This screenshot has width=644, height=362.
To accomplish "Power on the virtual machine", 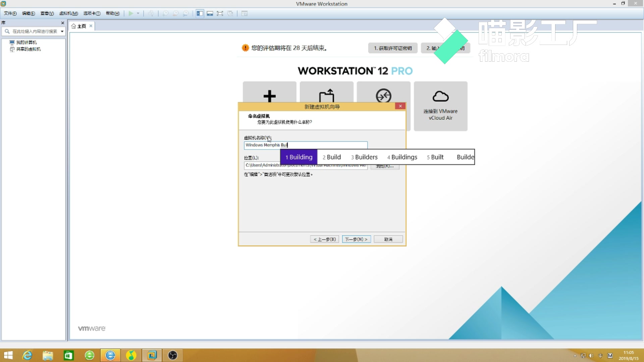I will click(131, 13).
